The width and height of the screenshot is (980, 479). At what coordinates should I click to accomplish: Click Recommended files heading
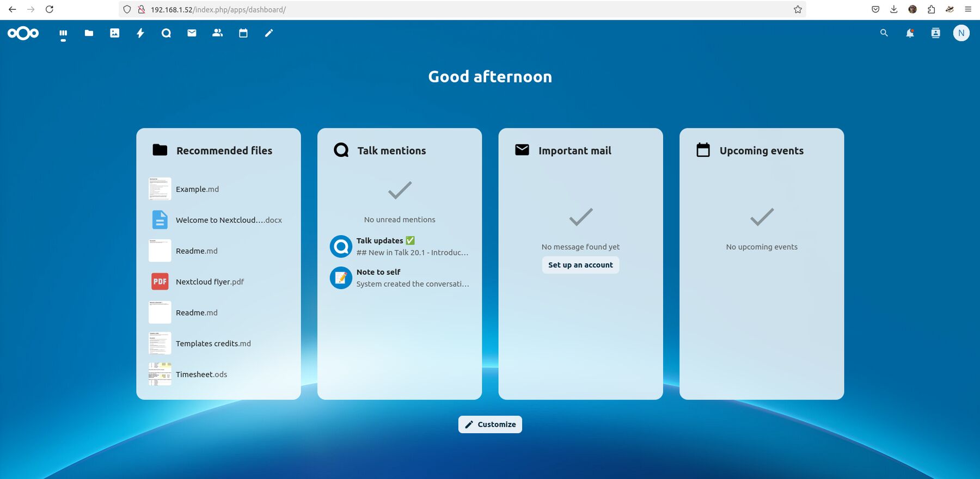click(x=224, y=151)
